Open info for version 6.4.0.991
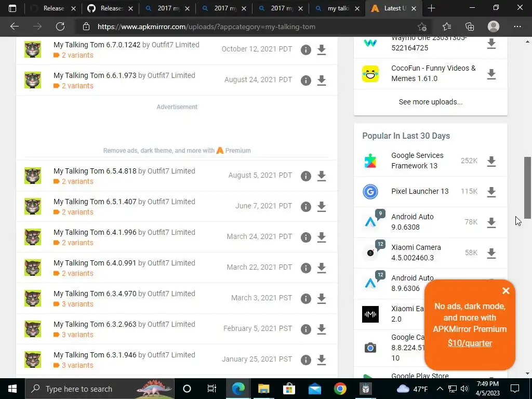 point(305,268)
